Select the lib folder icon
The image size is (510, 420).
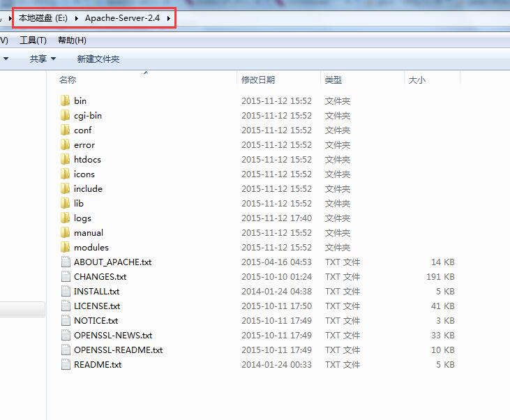[x=65, y=203]
